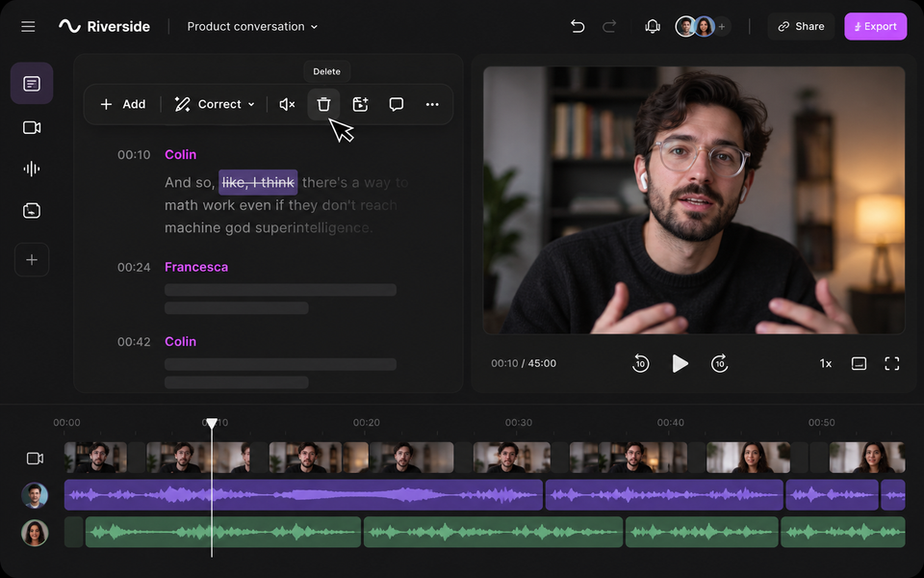Click the video preview of the speaker

coord(694,200)
